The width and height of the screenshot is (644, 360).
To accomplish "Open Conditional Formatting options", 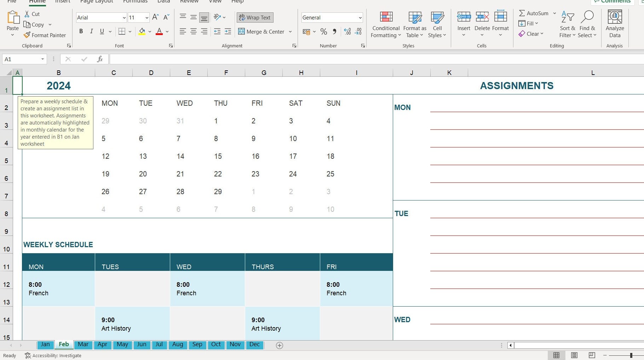I will coord(385,25).
